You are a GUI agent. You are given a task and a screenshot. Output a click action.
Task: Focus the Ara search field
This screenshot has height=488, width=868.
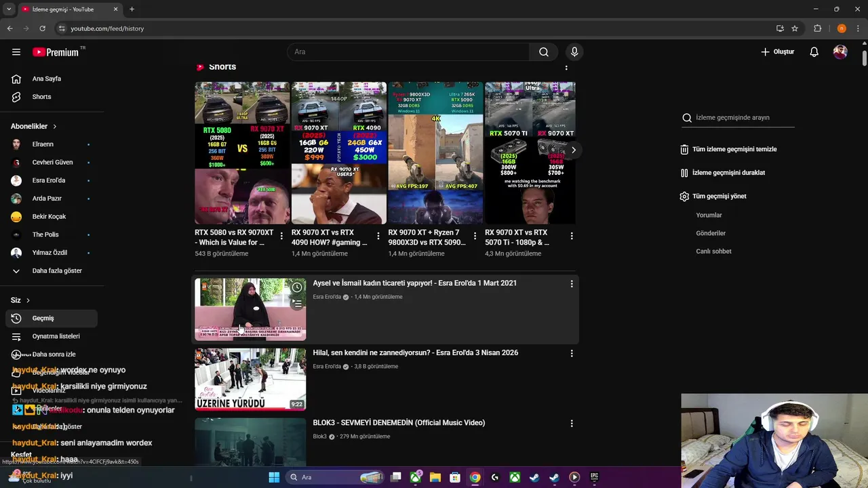pyautogui.click(x=408, y=52)
